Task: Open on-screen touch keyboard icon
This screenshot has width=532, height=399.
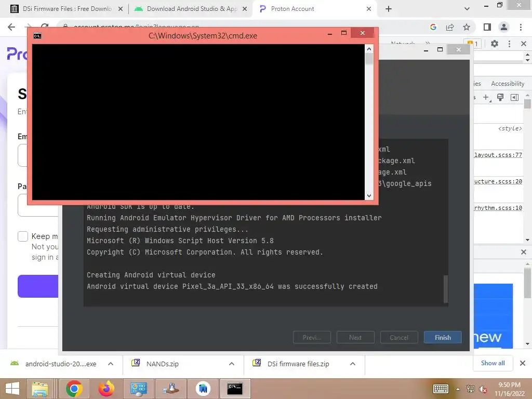Action: 441,389
